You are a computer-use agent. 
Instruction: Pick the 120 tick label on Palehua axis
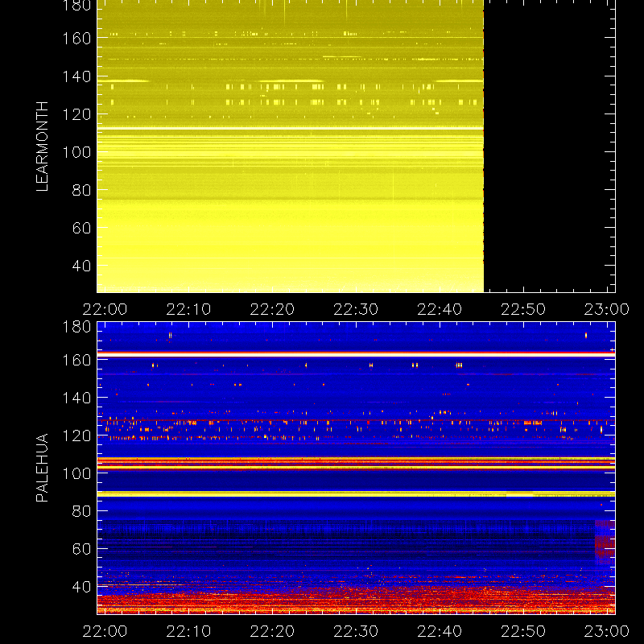click(76, 436)
